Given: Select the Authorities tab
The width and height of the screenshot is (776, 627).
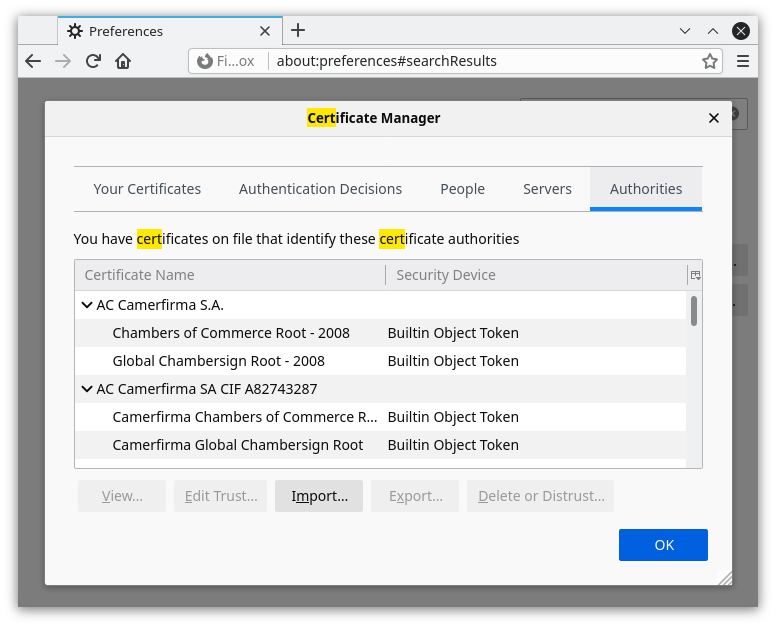Looking at the screenshot, I should 646,189.
